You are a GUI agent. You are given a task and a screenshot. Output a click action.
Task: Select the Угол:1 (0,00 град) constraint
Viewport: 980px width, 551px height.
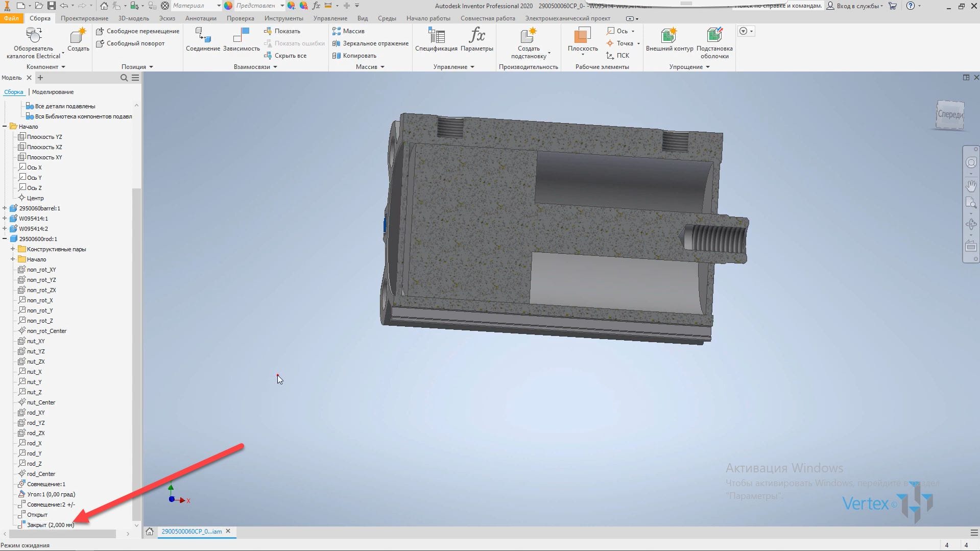[x=51, y=494]
